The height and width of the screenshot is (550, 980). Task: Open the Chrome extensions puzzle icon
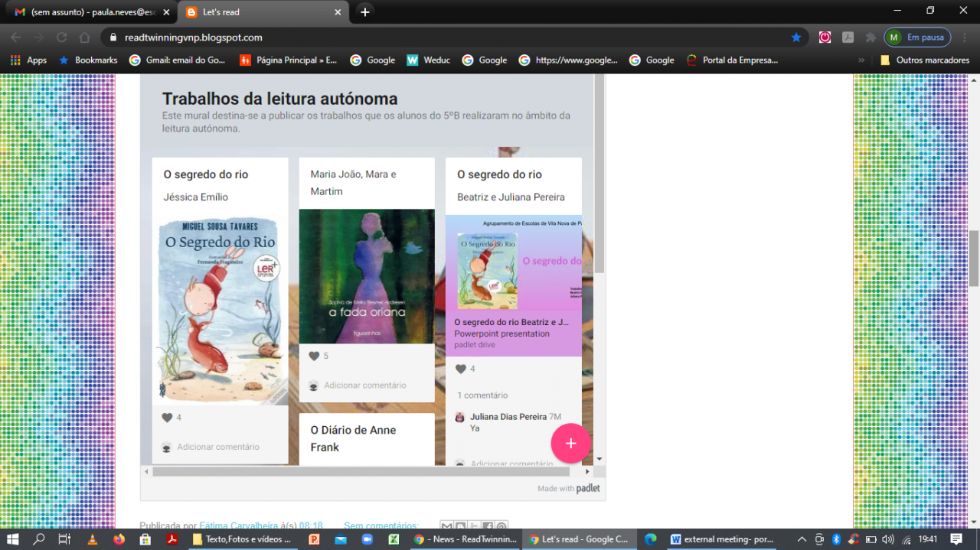[x=871, y=37]
